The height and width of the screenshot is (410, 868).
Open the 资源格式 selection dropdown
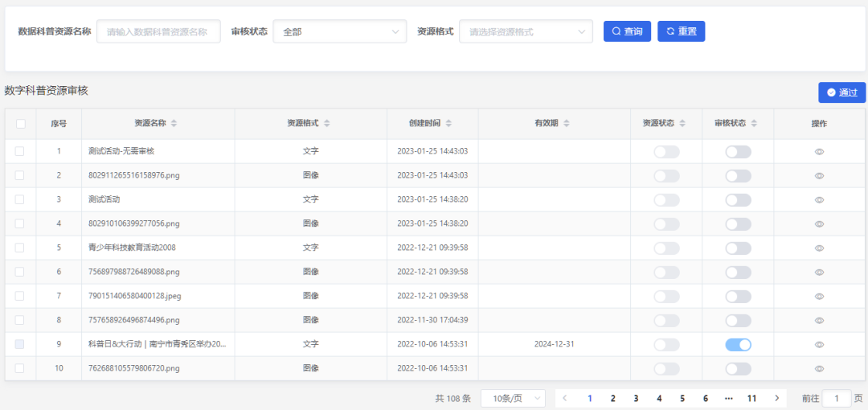[x=526, y=32]
